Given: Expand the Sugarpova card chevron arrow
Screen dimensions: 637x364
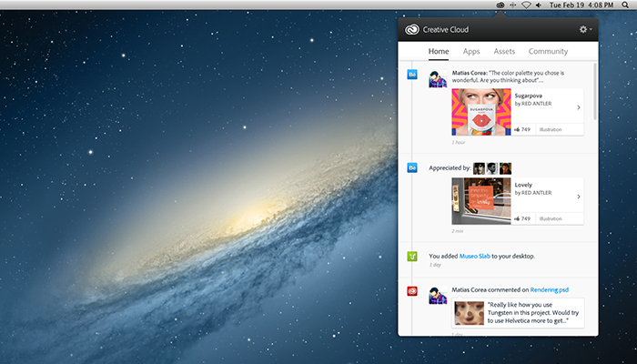Looking at the screenshot, I should point(579,107).
